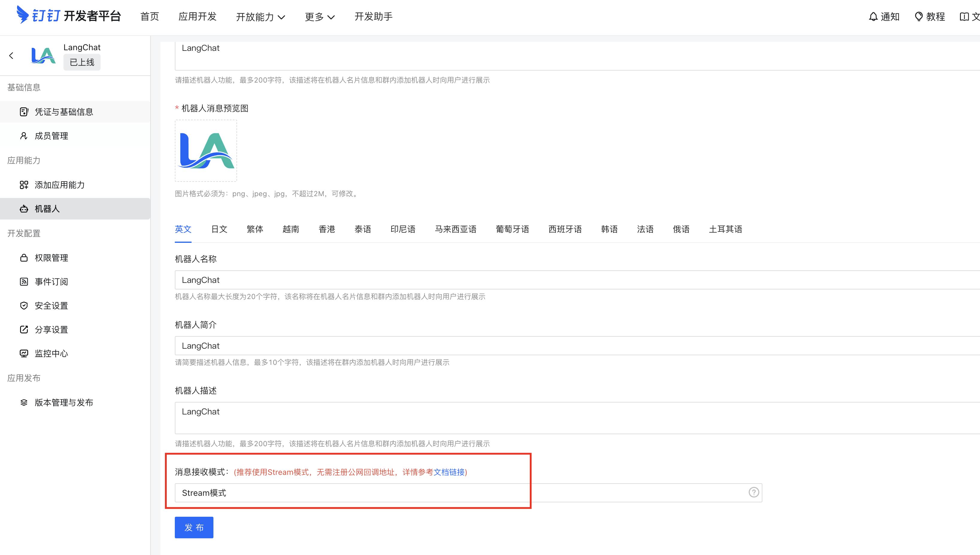Open 分享设置 share sidebar item
The height and width of the screenshot is (555, 980).
51,330
